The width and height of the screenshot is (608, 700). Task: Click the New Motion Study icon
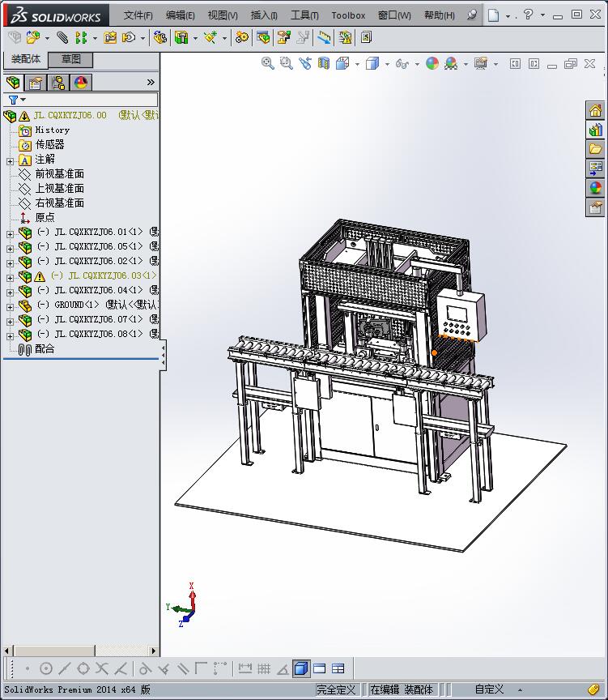tap(242, 37)
